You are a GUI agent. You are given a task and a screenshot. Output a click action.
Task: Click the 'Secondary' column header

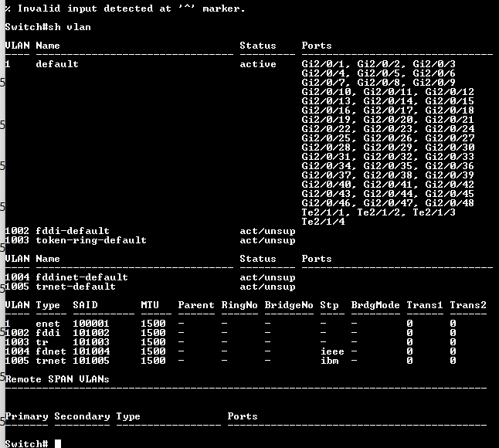tap(81, 416)
